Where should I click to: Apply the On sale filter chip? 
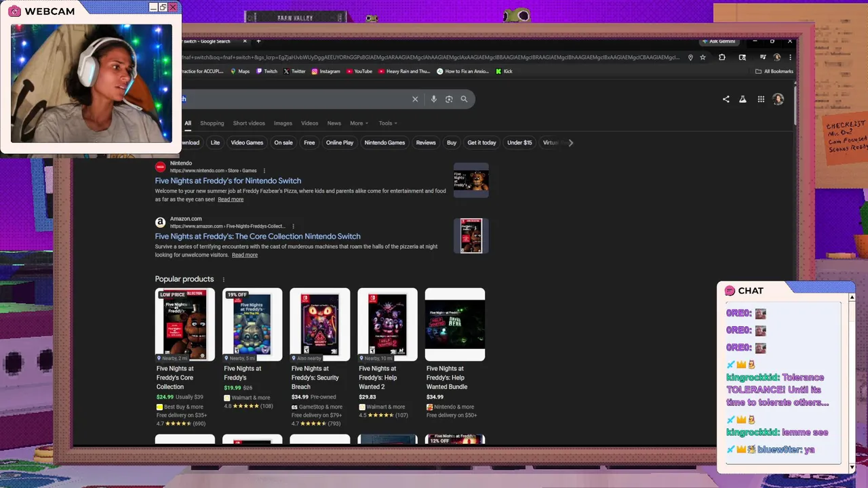tap(283, 142)
